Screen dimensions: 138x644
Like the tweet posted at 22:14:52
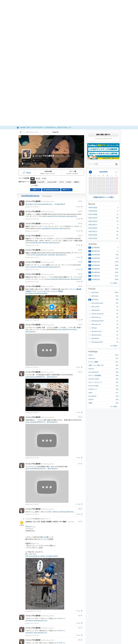[x=82, y=231]
